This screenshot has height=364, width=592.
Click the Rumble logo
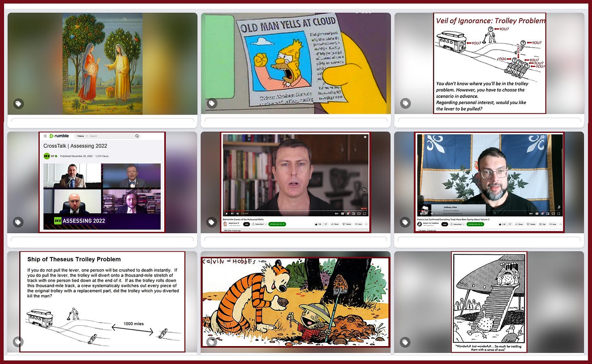coord(59,136)
